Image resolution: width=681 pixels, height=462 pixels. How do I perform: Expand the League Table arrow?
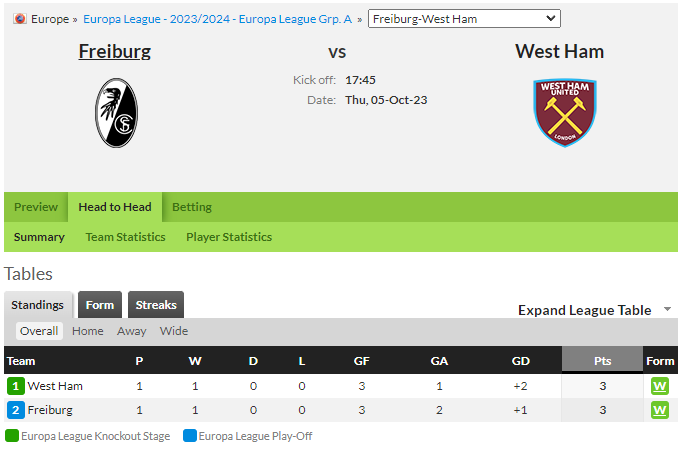click(668, 309)
